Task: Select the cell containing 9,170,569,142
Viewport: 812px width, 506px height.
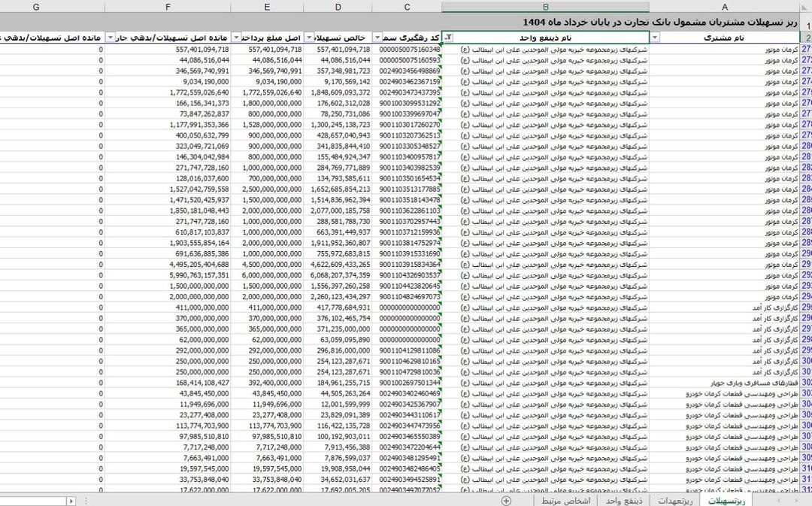Action: pos(338,82)
